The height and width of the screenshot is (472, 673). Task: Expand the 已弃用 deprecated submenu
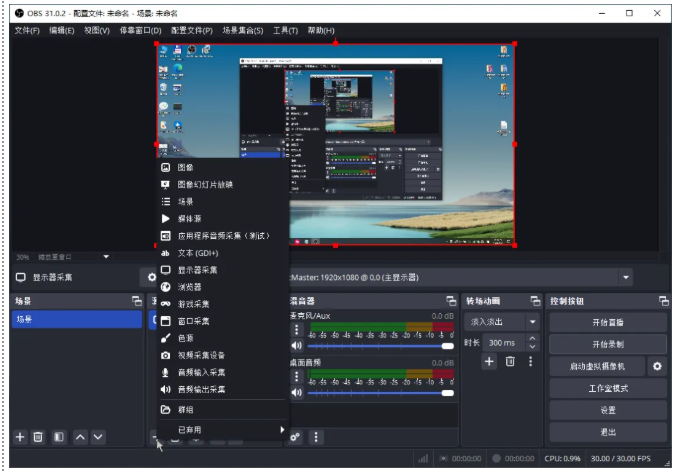[x=222, y=430]
